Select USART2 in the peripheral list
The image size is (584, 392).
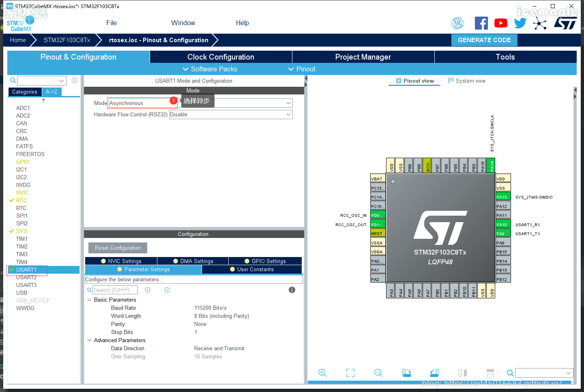26,277
